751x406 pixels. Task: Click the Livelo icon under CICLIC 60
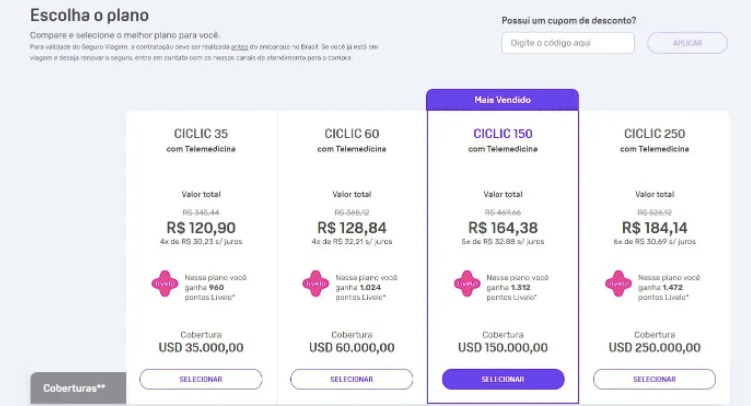316,283
